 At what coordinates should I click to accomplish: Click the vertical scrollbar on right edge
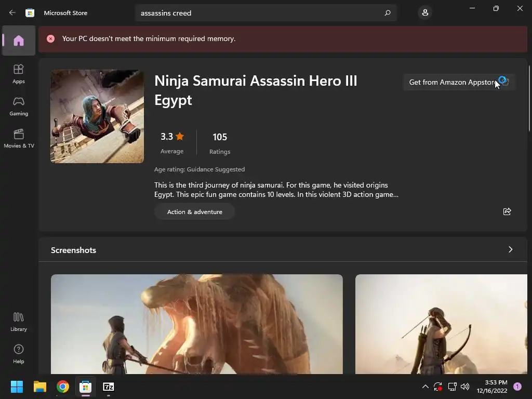(529, 98)
